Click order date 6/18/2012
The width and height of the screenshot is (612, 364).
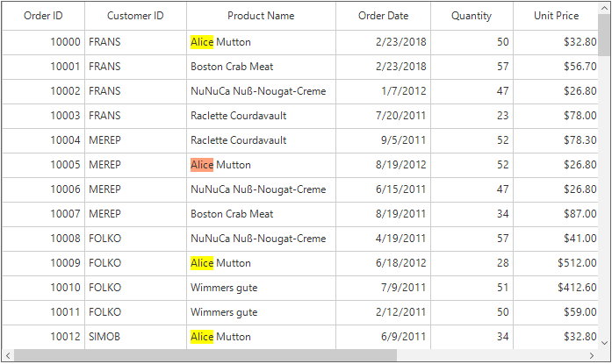coord(384,263)
